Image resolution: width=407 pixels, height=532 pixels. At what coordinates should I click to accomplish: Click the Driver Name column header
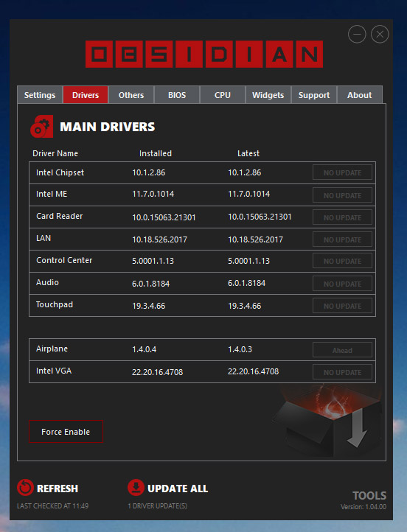tap(55, 153)
